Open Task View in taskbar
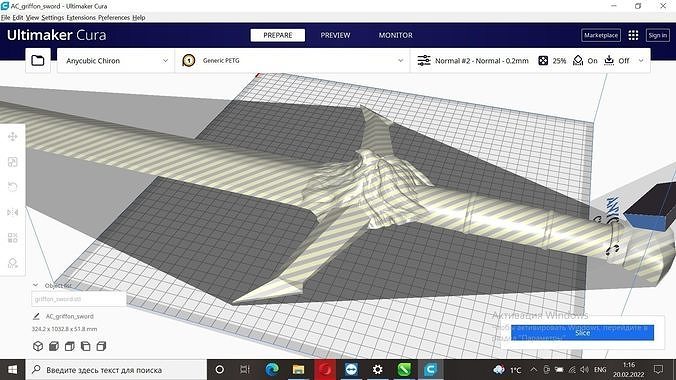Viewport: 676px width, 380px height. (x=244, y=370)
